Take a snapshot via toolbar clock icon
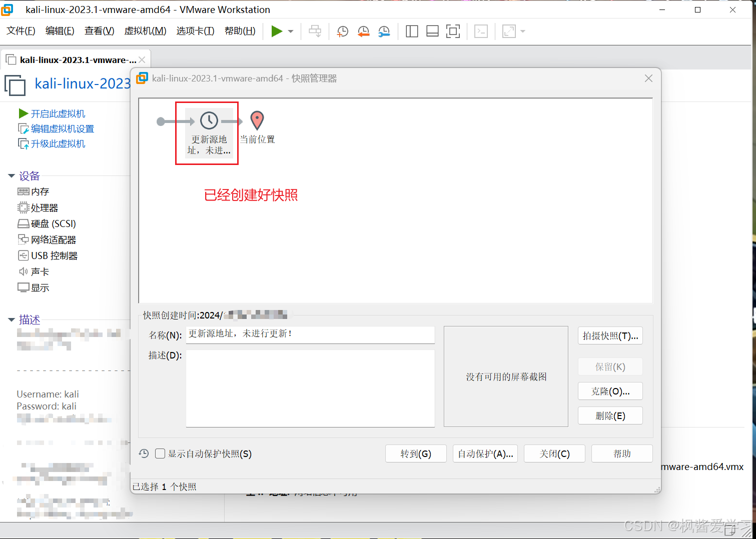 [x=343, y=31]
